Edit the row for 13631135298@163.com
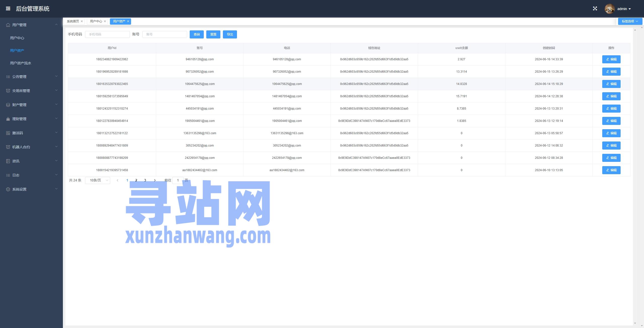Viewport: 644px width, 328px height. pyautogui.click(x=611, y=133)
